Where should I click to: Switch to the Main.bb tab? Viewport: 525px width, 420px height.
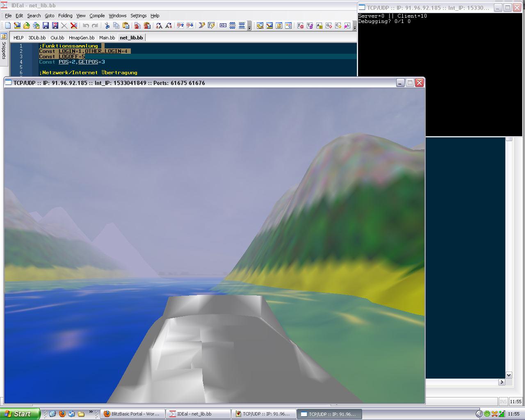tap(107, 38)
